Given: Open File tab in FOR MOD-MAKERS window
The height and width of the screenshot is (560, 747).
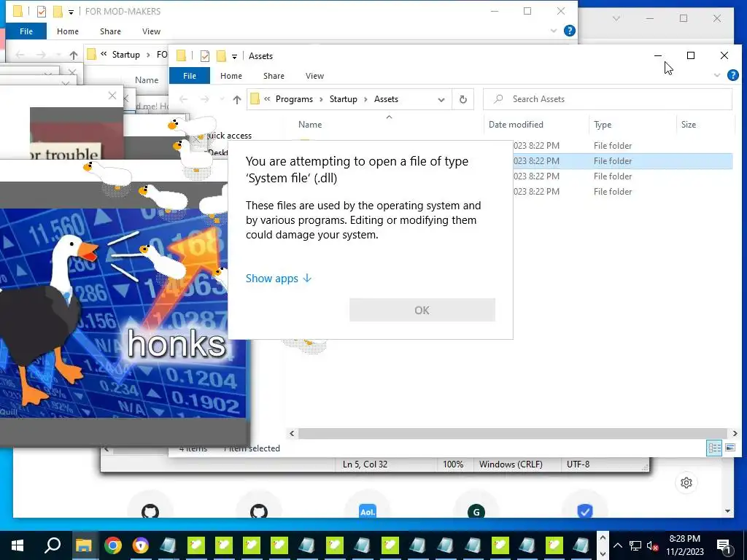Looking at the screenshot, I should pos(26,31).
